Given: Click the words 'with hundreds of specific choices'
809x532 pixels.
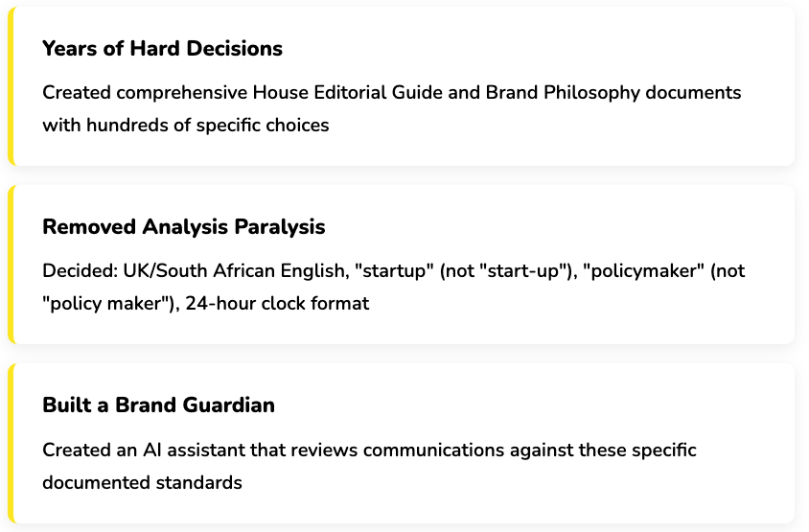Looking at the screenshot, I should tap(186, 126).
